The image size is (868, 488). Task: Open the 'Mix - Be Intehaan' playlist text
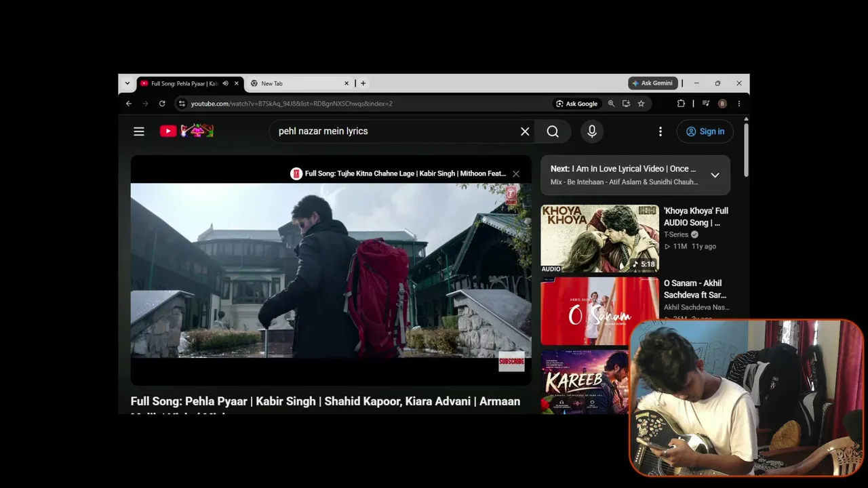pyautogui.click(x=624, y=182)
